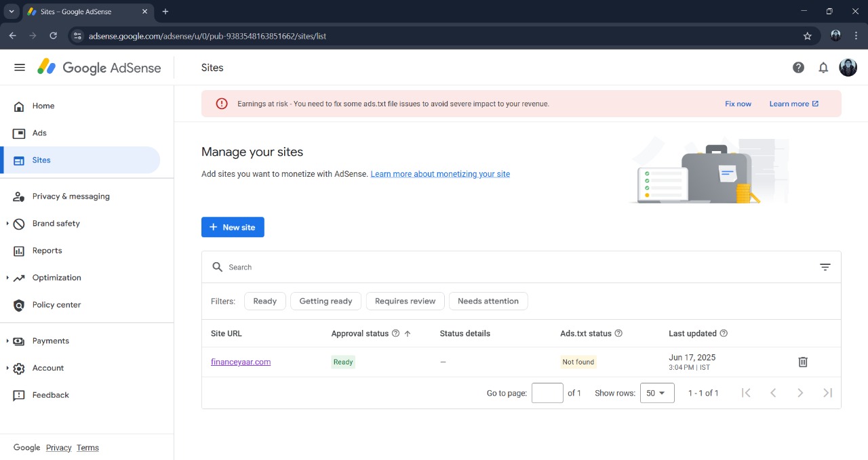Bookmark this page with the star icon

808,36
